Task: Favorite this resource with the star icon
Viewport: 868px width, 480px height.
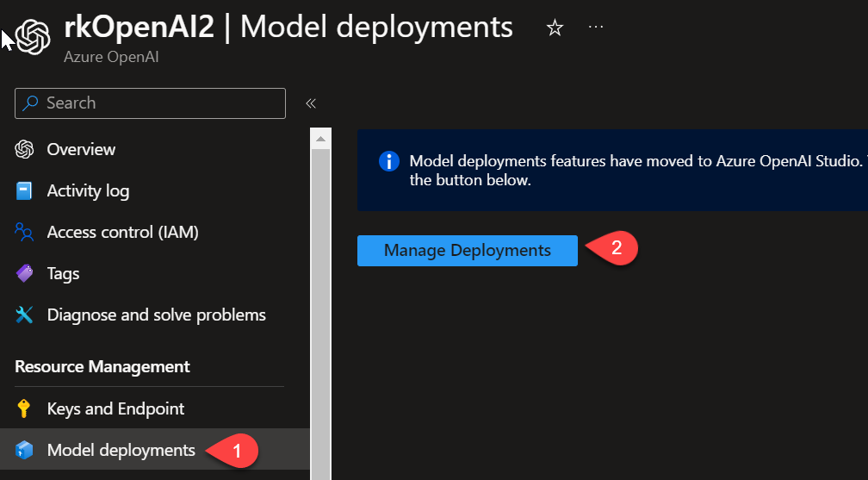Action: (x=555, y=28)
